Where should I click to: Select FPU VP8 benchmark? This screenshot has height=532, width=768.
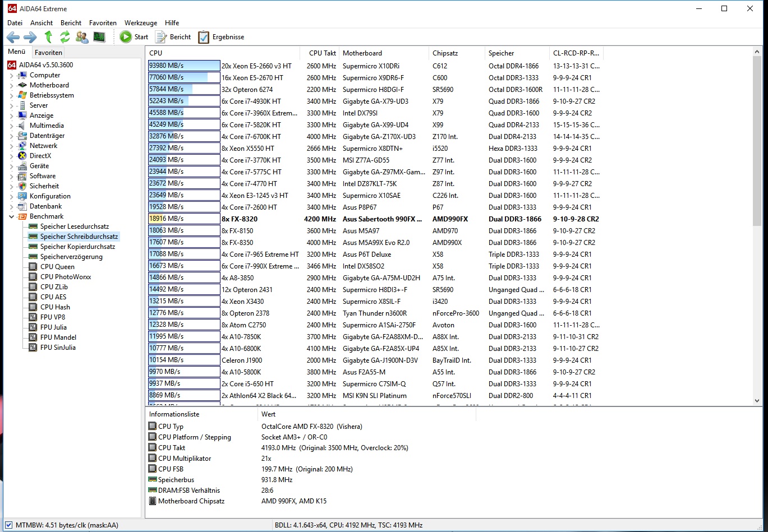pyautogui.click(x=53, y=317)
